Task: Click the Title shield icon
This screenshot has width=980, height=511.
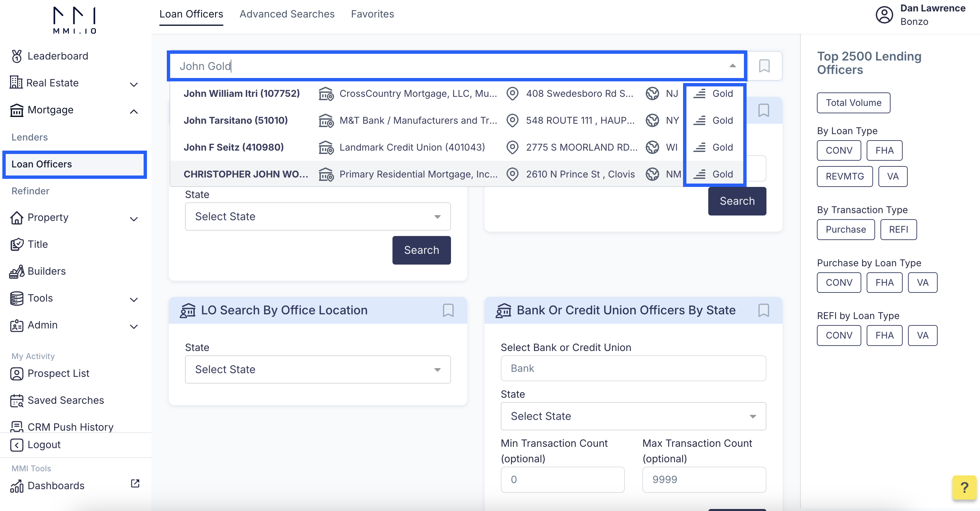Action: coord(17,244)
